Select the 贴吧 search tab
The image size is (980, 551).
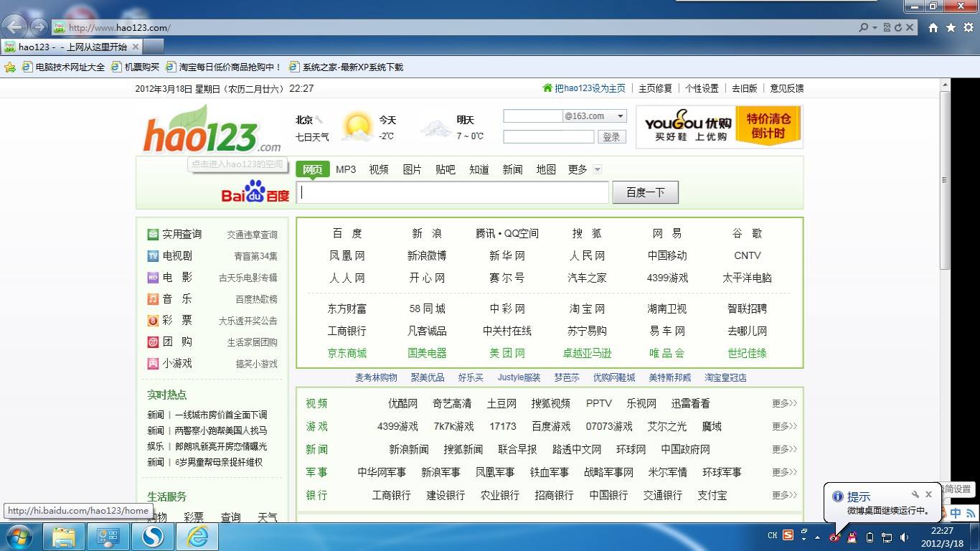446,169
